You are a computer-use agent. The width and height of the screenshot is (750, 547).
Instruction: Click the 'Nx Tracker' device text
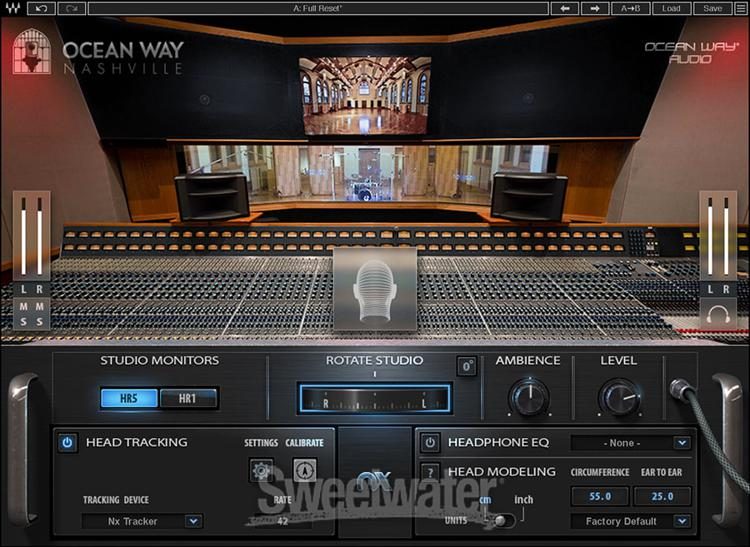point(132,521)
